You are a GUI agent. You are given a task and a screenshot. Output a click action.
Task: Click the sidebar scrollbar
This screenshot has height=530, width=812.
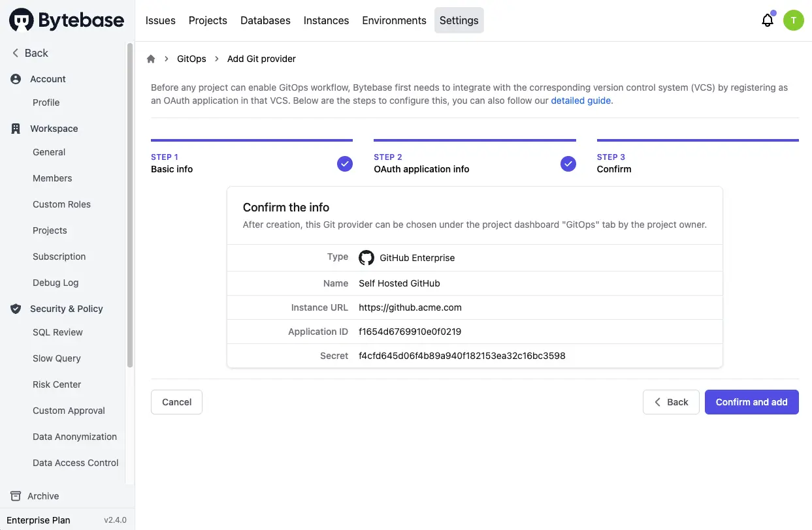(129, 206)
